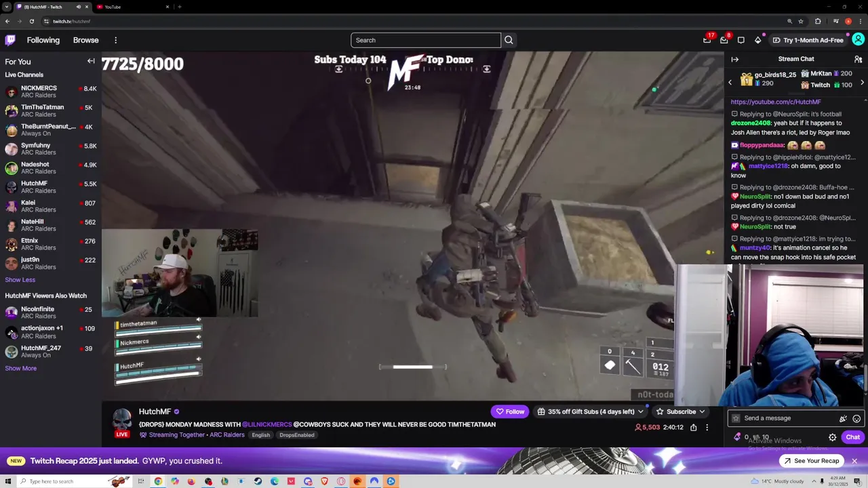Screen dimensions: 868x488
Task: Open the ARC Raiders category link
Action: (227, 435)
